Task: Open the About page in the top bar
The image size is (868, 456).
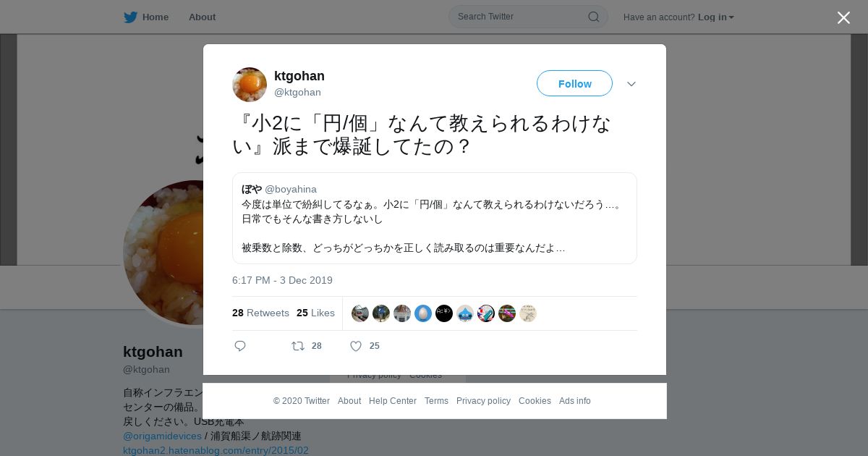Action: click(x=202, y=17)
